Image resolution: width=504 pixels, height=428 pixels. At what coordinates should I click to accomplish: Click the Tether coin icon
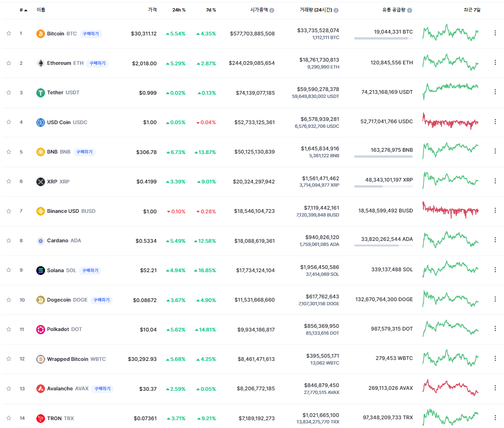pyautogui.click(x=40, y=93)
